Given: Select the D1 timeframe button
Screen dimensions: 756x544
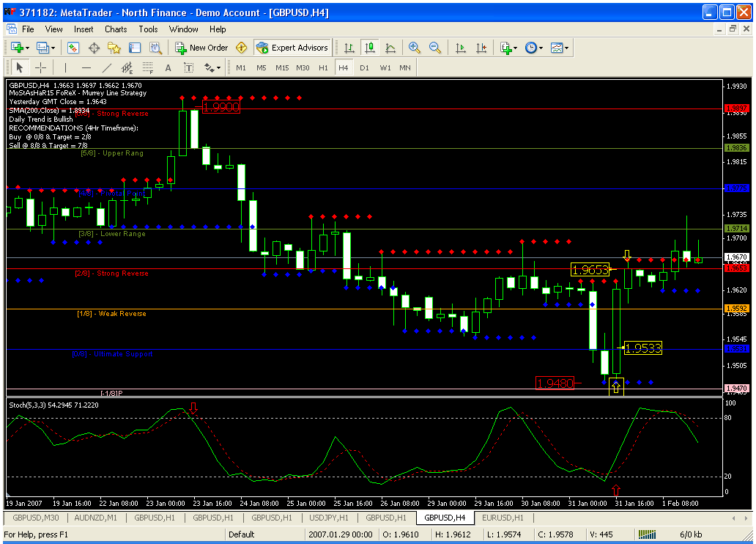Looking at the screenshot, I should (x=364, y=67).
